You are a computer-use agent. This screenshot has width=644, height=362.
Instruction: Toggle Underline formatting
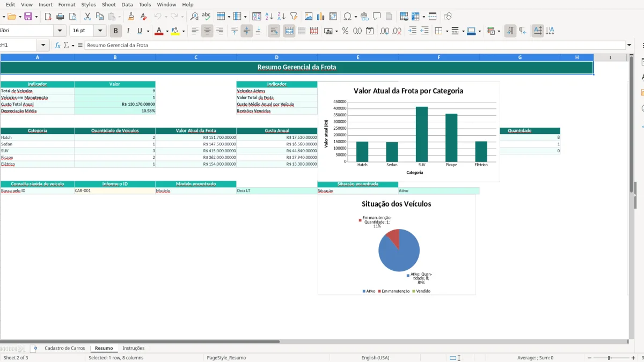tap(140, 31)
